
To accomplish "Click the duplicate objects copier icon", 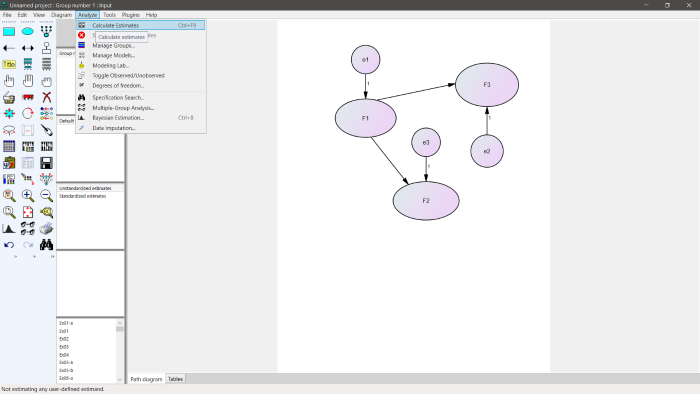I will click(9, 97).
